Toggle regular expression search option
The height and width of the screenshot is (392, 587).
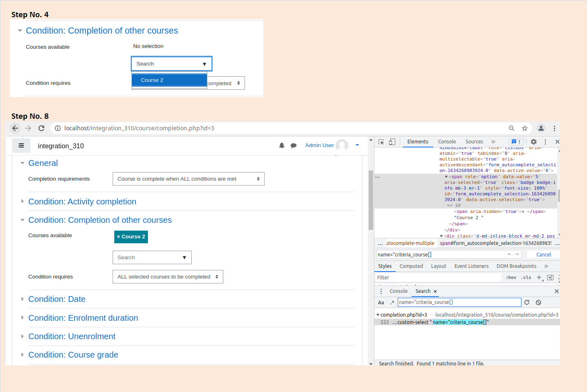(392, 302)
